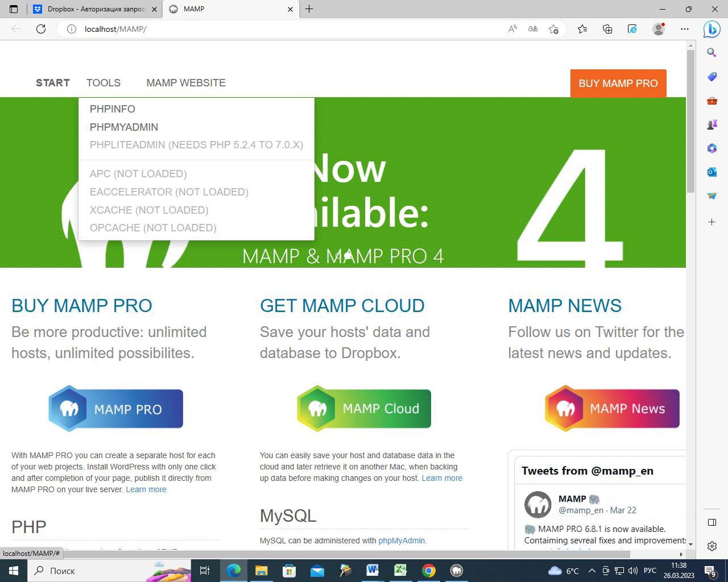Choose PHPMYADMIN in the dropdown
This screenshot has width=728, height=582.
tap(124, 127)
